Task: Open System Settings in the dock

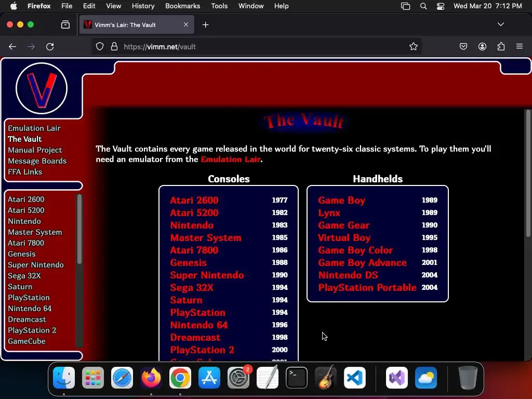Action: [238, 378]
